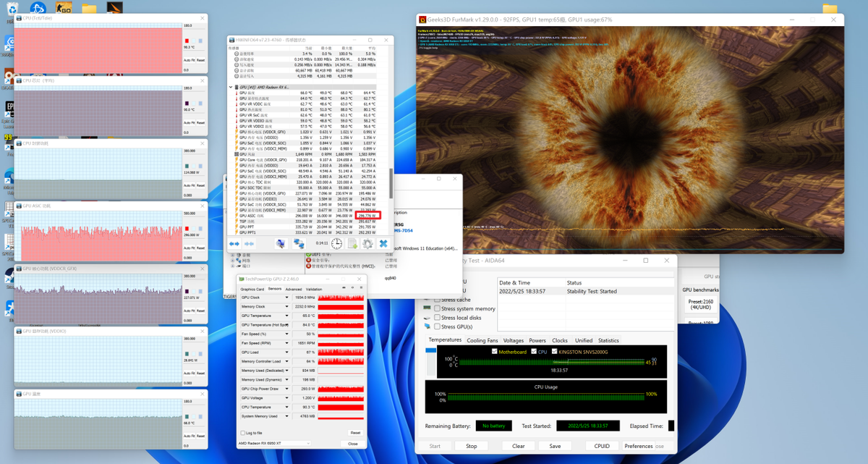Screen dimensions: 868x464
Task: Open HWiNFO sensor settings gear icon
Action: 367,244
